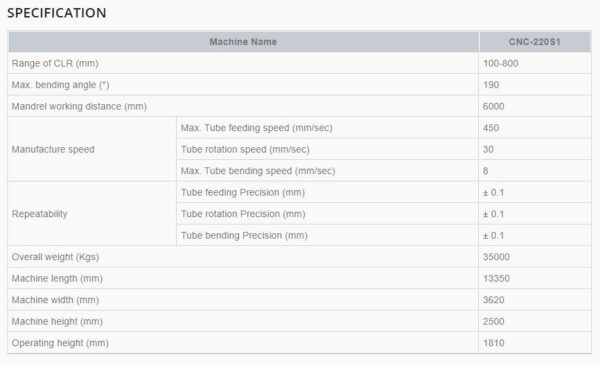Click the Mandrel working distance (mm) label
Screen dimensions: 600x365
[x=79, y=106]
